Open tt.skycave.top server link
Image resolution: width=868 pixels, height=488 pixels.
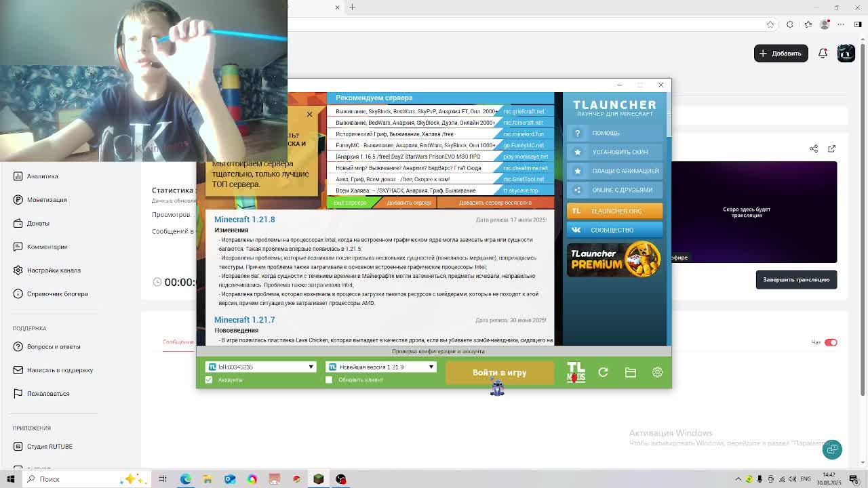coord(521,190)
